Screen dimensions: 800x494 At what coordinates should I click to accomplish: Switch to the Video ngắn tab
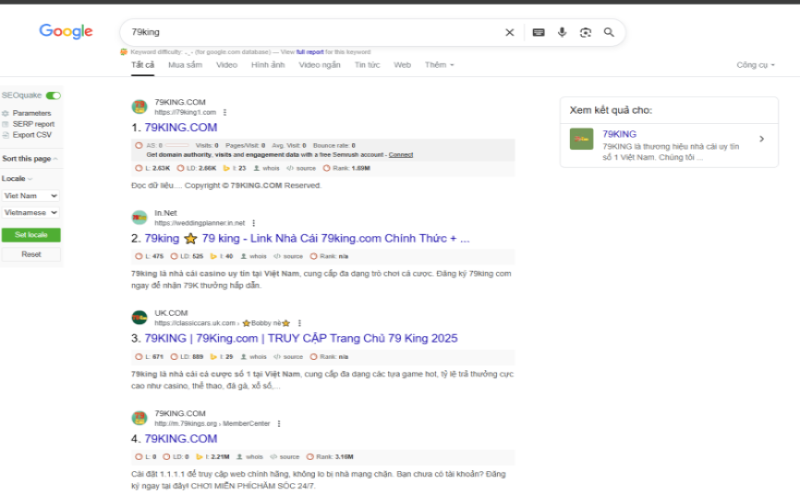pyautogui.click(x=319, y=65)
